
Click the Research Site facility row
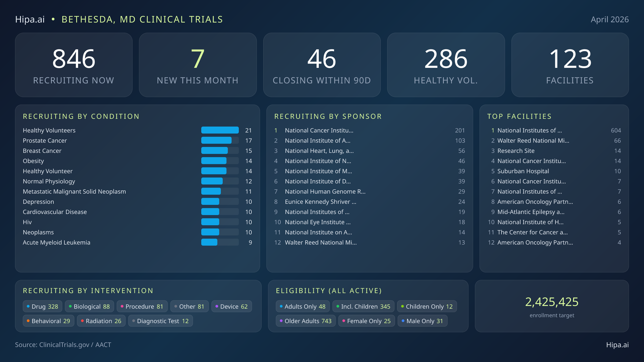tap(554, 151)
